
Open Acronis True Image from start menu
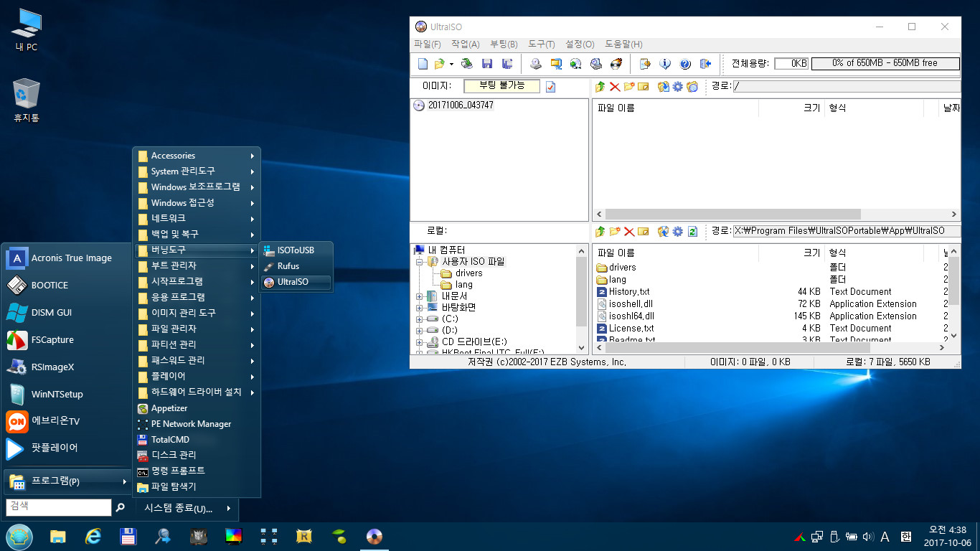(66, 258)
